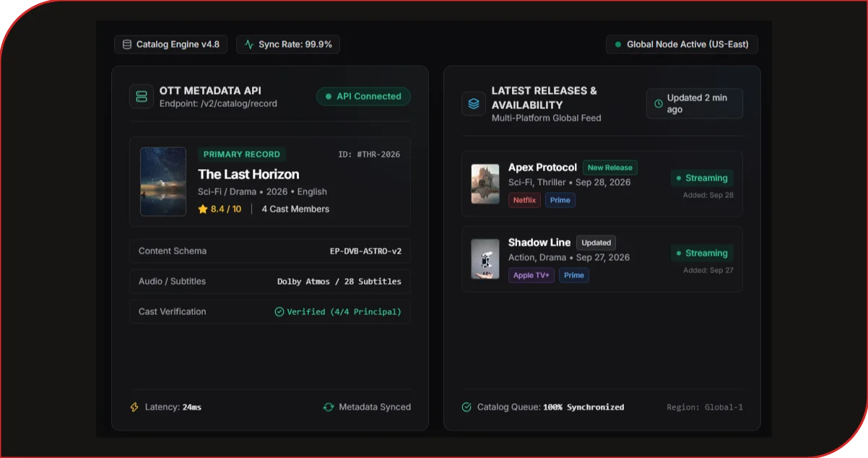This screenshot has height=458, width=868.
Task: Click the Streaming badge for Apex Protocol
Action: coord(702,178)
